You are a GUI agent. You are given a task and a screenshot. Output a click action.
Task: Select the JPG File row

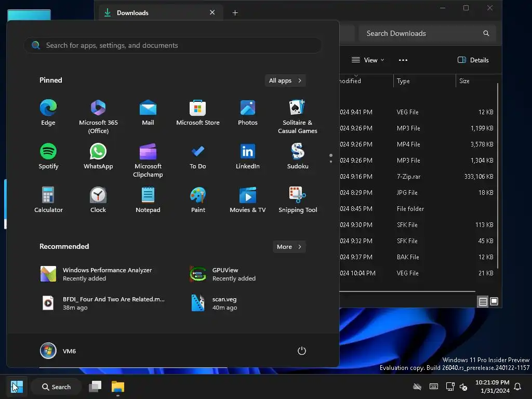[417, 192]
